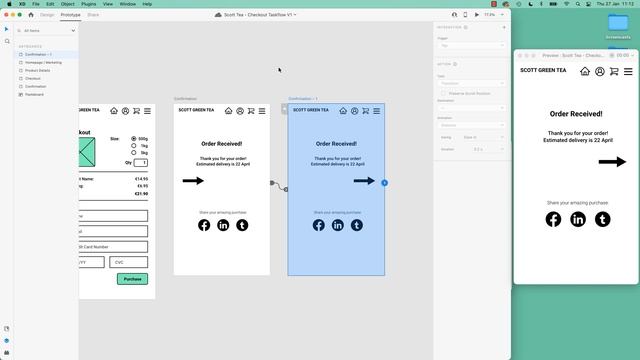The height and width of the screenshot is (360, 640).
Task: Click the profile icon in Confirmation artboard
Action: pos(240,111)
